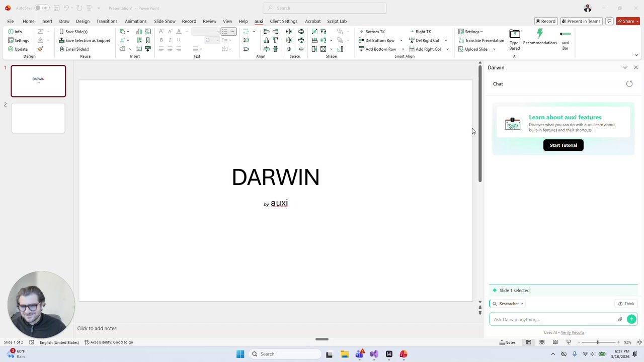The height and width of the screenshot is (362, 644).
Task: Toggle the Notes pane in status bar
Action: point(507,342)
